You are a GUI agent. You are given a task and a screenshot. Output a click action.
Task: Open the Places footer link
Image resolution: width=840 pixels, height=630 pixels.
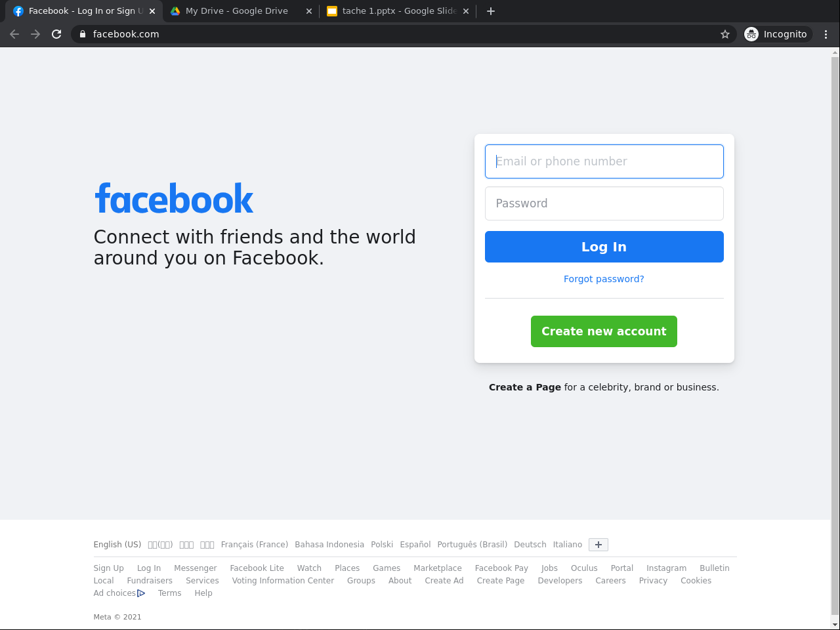point(347,568)
